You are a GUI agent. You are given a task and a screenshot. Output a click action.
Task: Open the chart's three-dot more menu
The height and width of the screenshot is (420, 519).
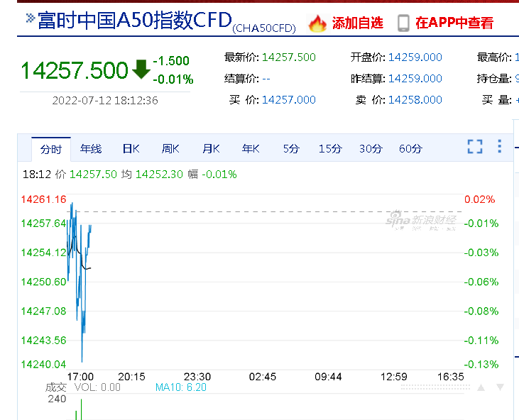(x=499, y=146)
